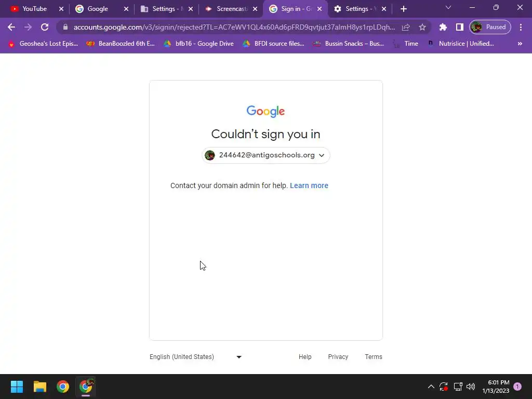532x399 pixels.
Task: Click the address bar URL
Action: (234, 27)
